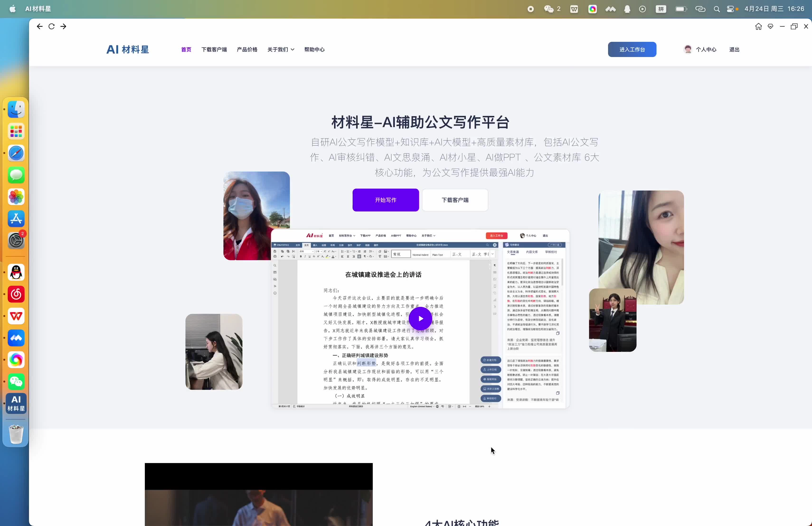812x526 pixels.
Task: Select the 产品价格 navigation item
Action: click(247, 49)
